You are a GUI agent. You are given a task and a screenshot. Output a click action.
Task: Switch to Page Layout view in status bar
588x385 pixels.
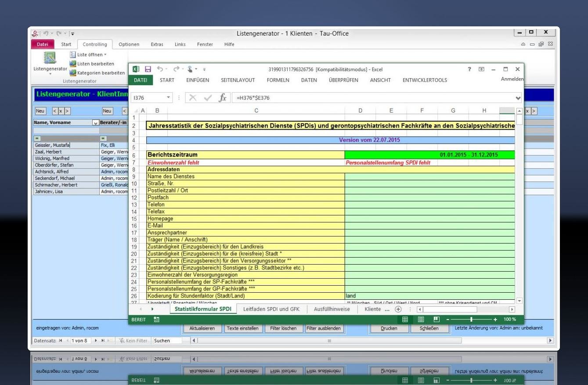(422, 319)
